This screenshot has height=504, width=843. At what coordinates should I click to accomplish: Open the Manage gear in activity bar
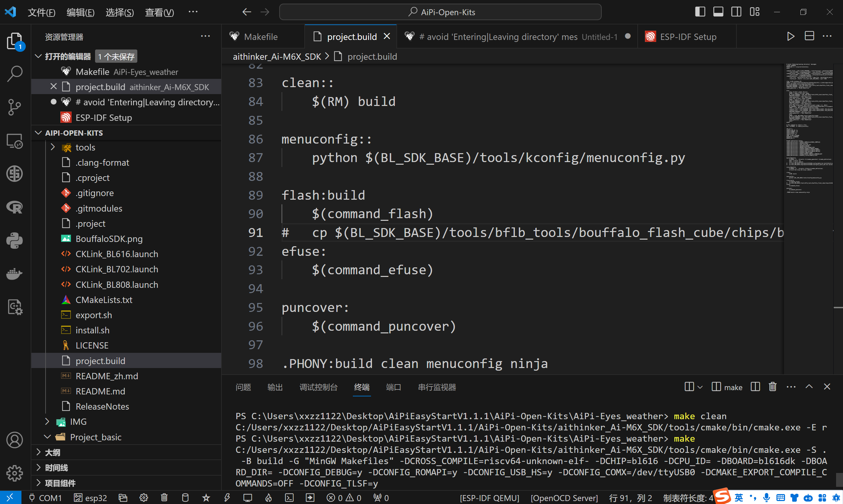click(15, 473)
